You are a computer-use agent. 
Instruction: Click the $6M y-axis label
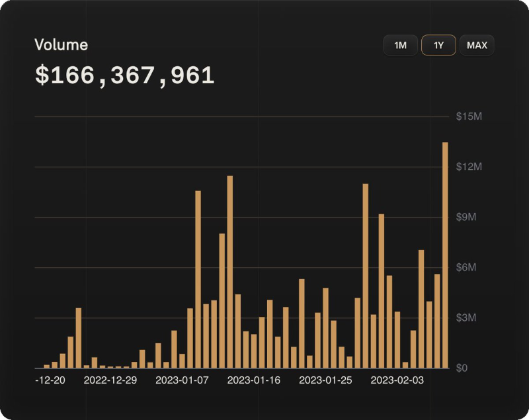click(468, 268)
